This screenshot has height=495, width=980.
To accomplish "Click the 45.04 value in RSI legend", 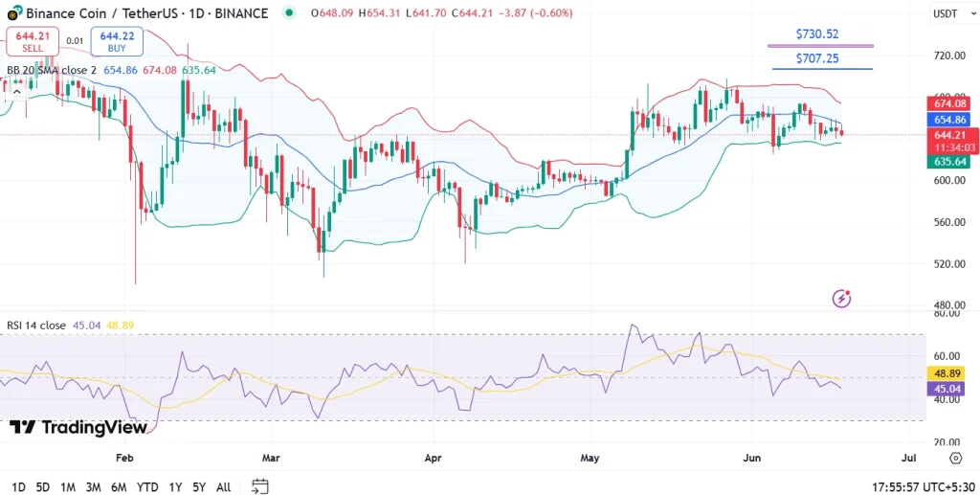I will pos(87,325).
